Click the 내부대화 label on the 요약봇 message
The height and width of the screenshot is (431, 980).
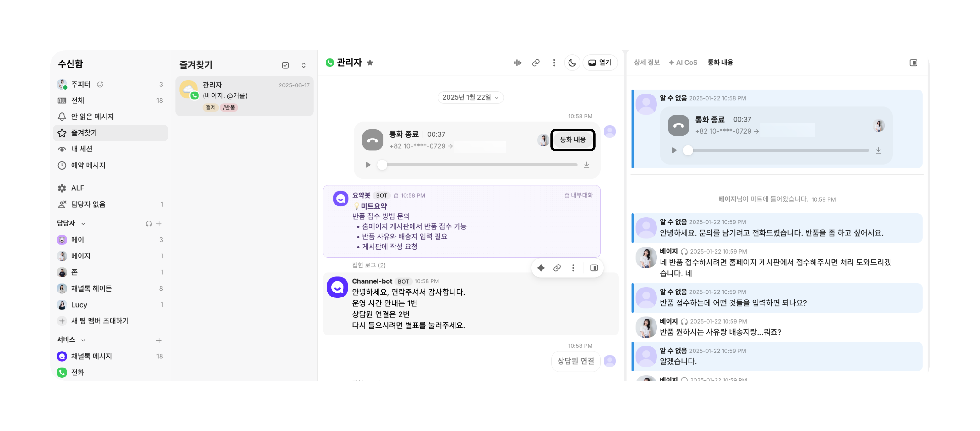tap(579, 195)
